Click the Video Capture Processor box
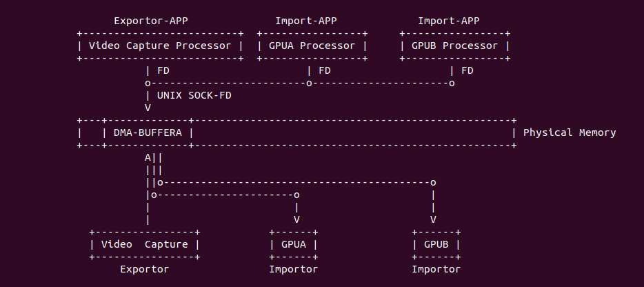644x287 pixels. click(x=159, y=46)
